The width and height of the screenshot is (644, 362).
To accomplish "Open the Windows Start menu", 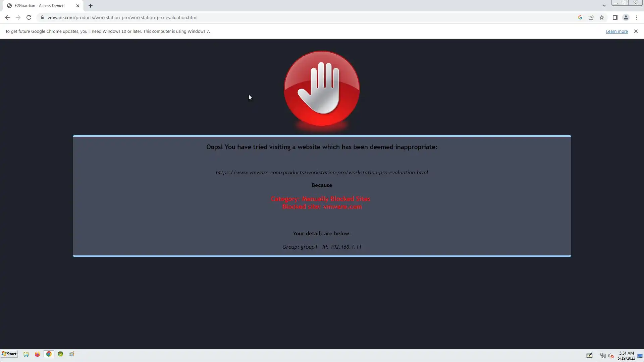I will pos(9,354).
